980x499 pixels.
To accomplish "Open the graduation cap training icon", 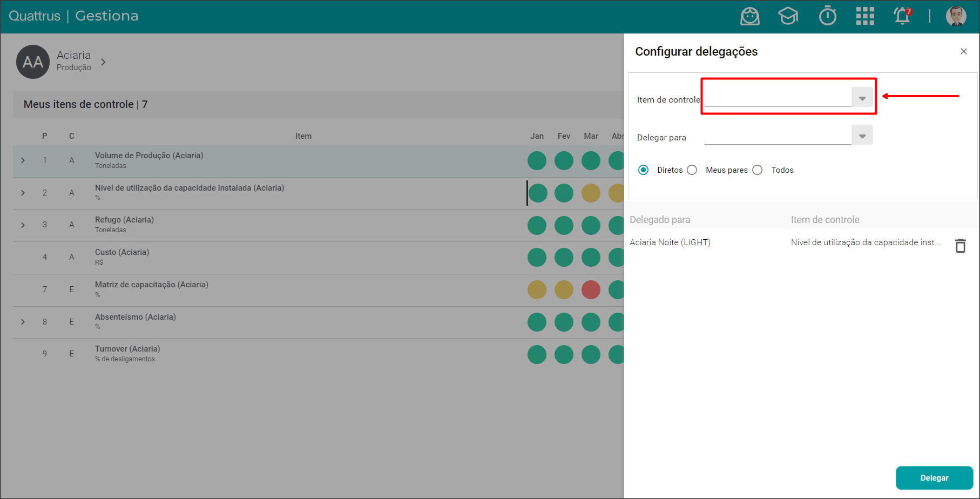I will coord(788,16).
